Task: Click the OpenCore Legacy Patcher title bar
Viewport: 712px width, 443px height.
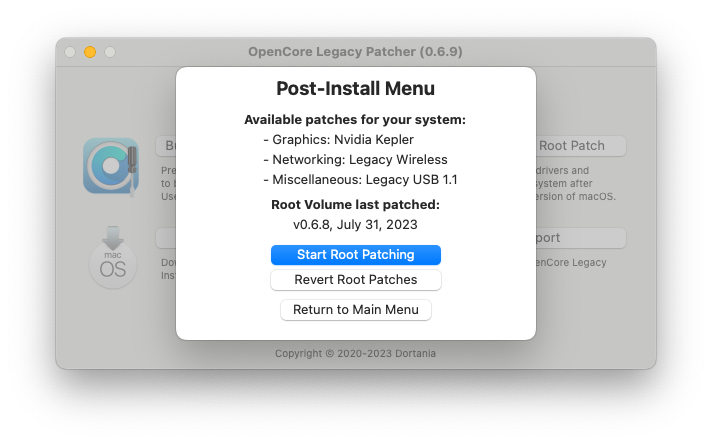Action: (355, 52)
